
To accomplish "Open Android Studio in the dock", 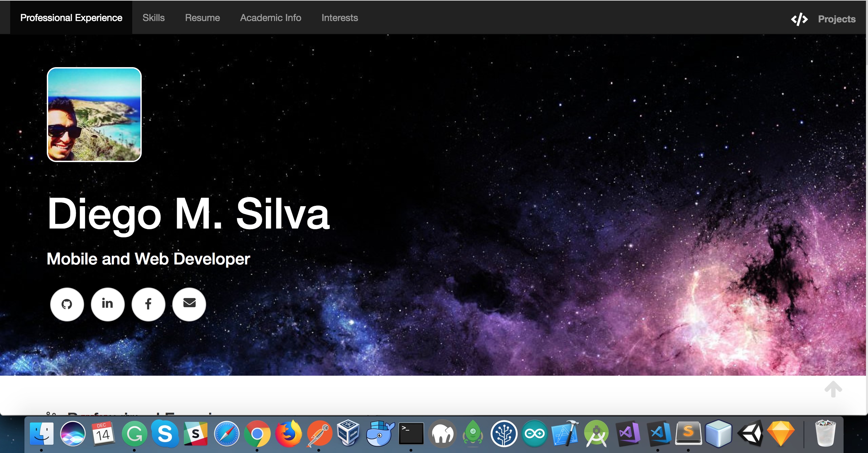I will pos(596,433).
